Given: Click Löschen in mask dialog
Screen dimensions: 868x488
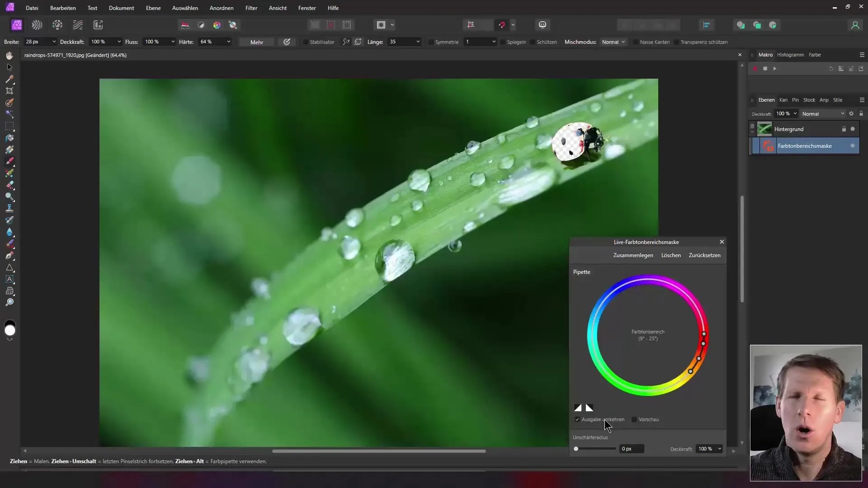Looking at the screenshot, I should 671,255.
